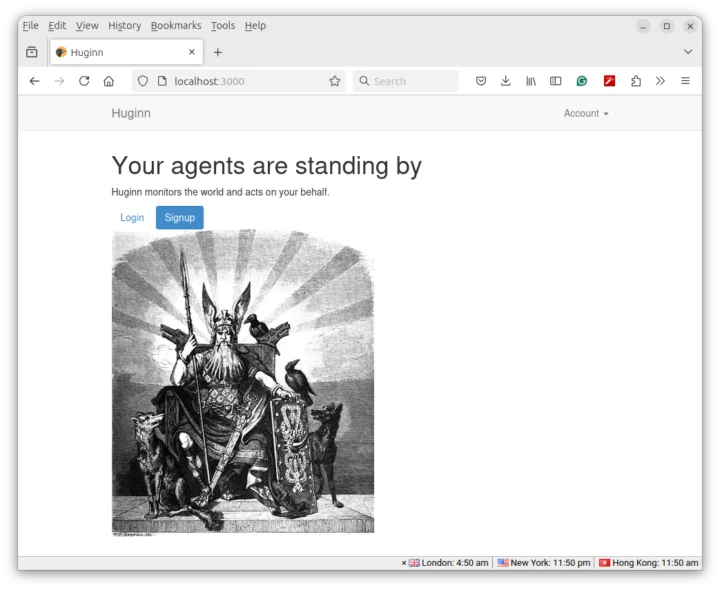
Task: Open the Bookmarks menu
Action: [x=176, y=26]
